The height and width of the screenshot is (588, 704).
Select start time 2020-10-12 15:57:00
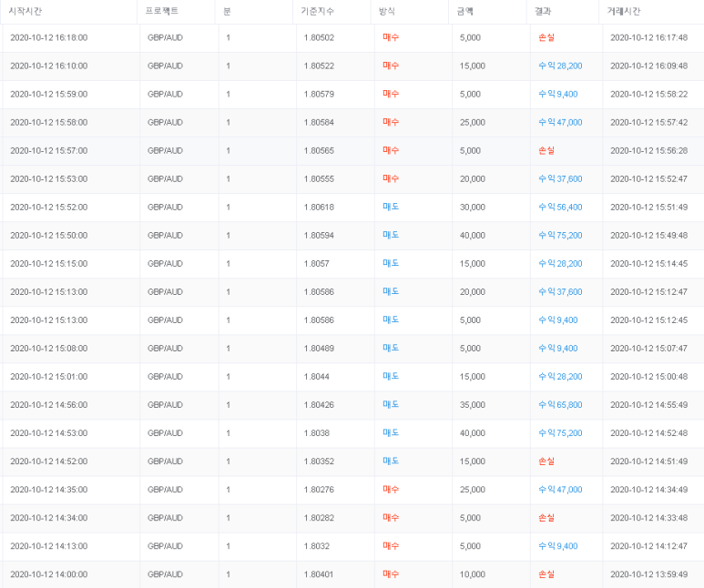(x=49, y=151)
